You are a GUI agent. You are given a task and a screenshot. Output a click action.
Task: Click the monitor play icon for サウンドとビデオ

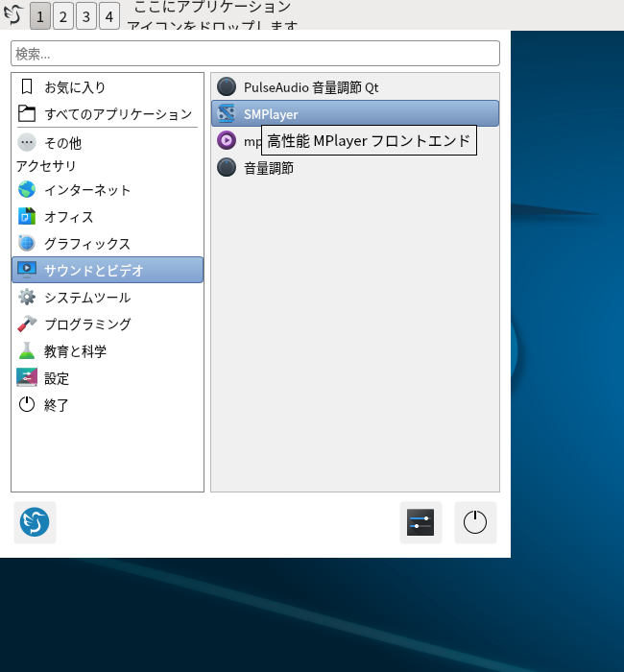[27, 270]
